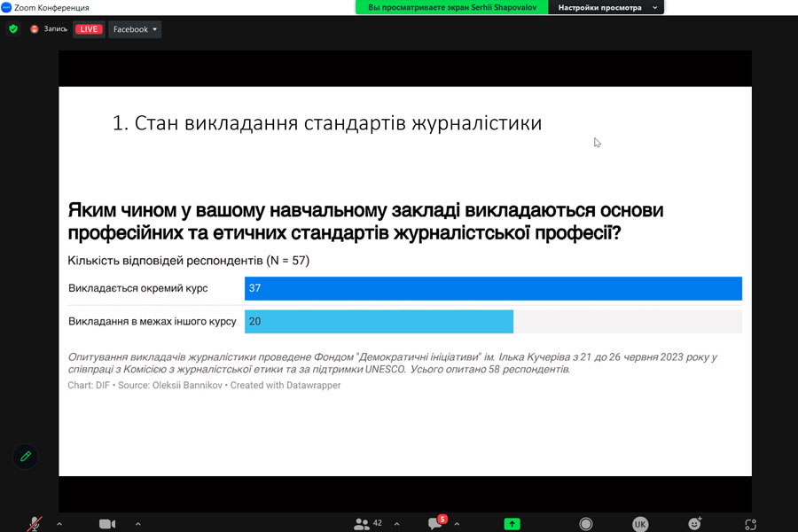Open the UK interpretation language icon
798x532 pixels.
[x=640, y=523]
